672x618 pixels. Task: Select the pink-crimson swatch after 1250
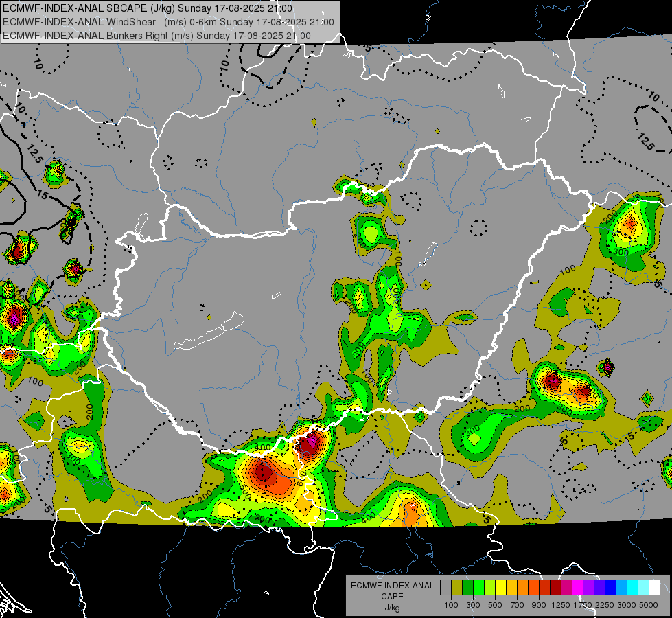566,587
